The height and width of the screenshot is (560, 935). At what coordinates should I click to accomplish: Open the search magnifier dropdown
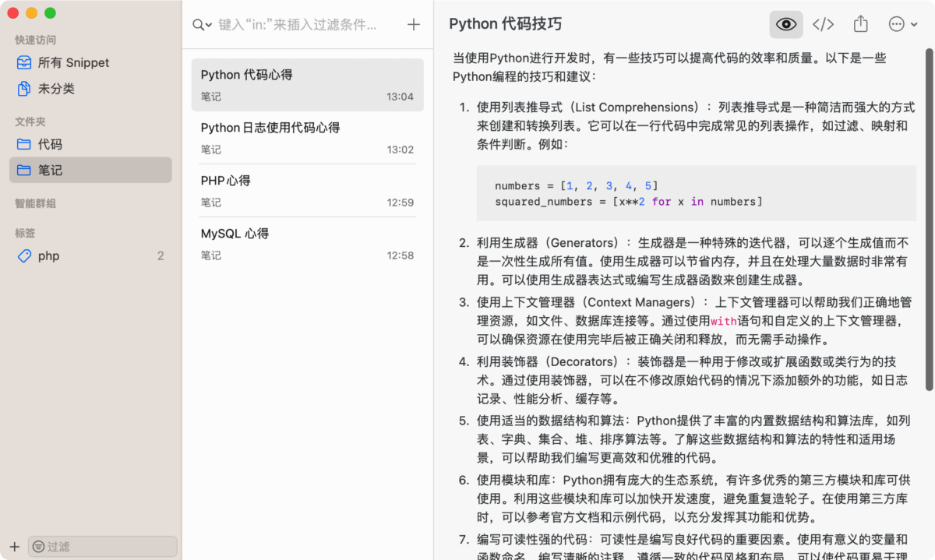203,25
